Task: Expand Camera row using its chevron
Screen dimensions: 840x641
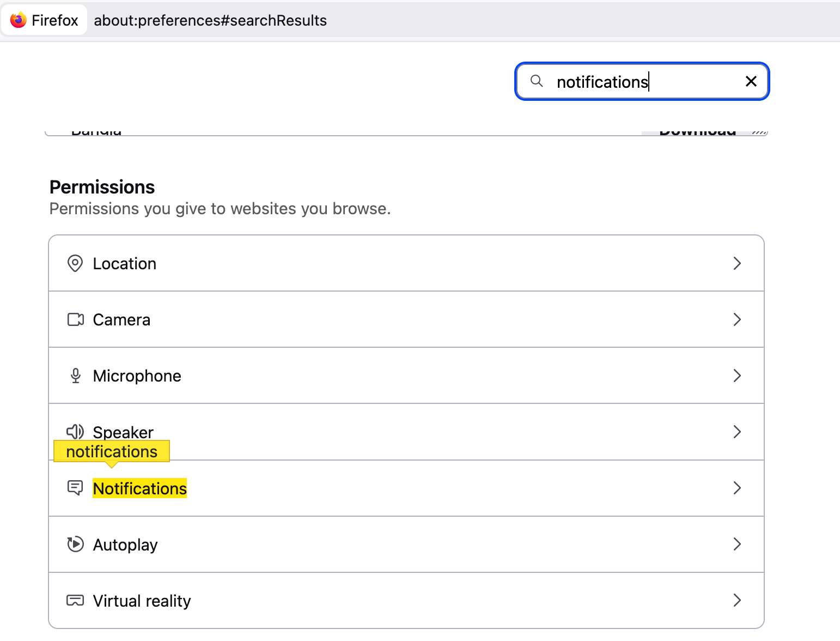Action: tap(736, 319)
